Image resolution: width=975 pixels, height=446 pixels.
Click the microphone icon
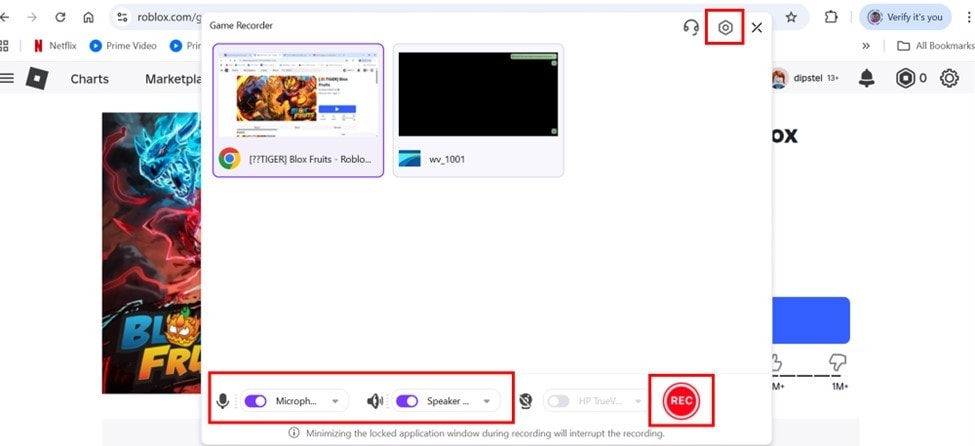pyautogui.click(x=222, y=401)
